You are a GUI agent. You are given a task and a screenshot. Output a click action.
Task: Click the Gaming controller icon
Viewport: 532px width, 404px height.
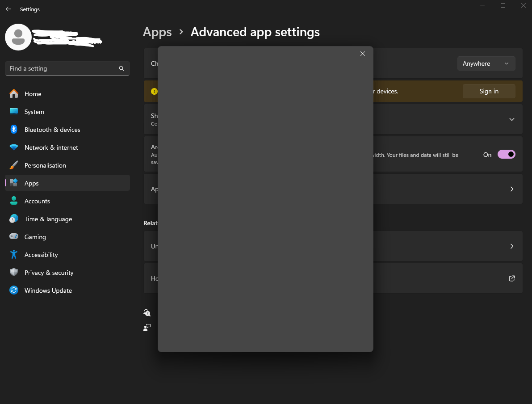point(14,236)
